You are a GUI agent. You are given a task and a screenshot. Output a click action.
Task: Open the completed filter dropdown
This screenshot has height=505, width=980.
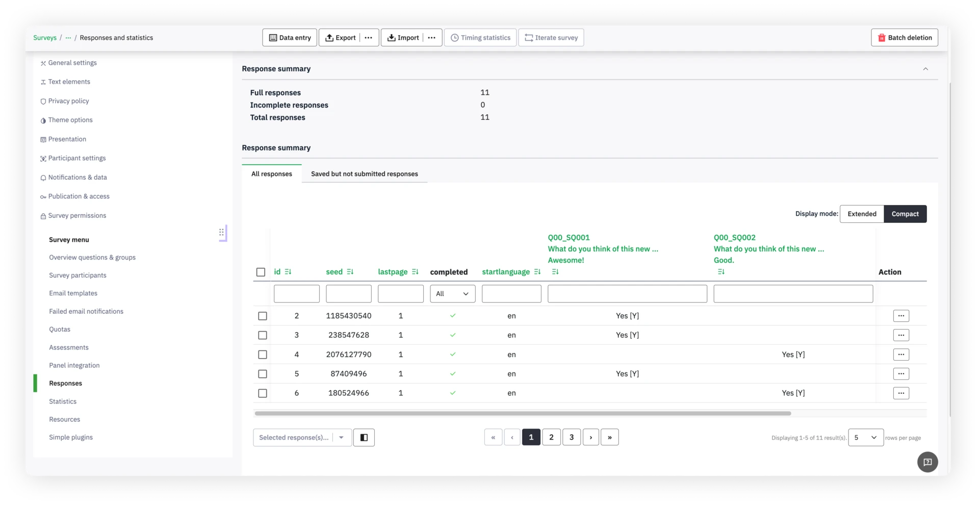point(452,294)
